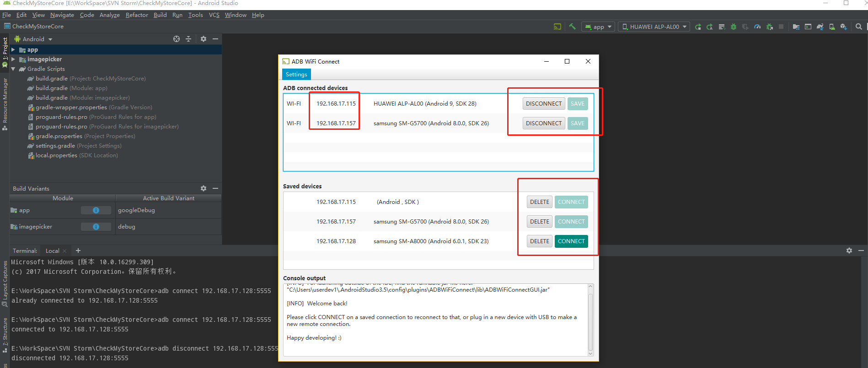This screenshot has height=368, width=868.
Task: Click the locate/scroll from source target icon
Action: click(177, 39)
